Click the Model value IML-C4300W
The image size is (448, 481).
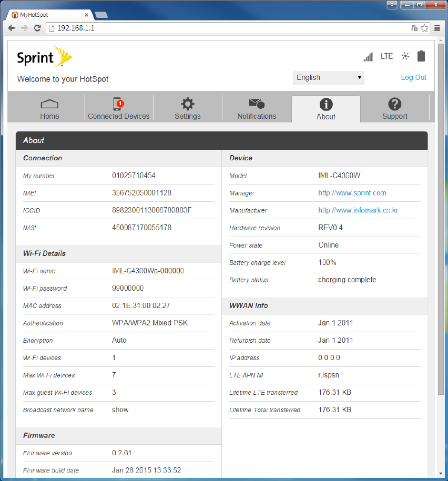click(x=339, y=176)
